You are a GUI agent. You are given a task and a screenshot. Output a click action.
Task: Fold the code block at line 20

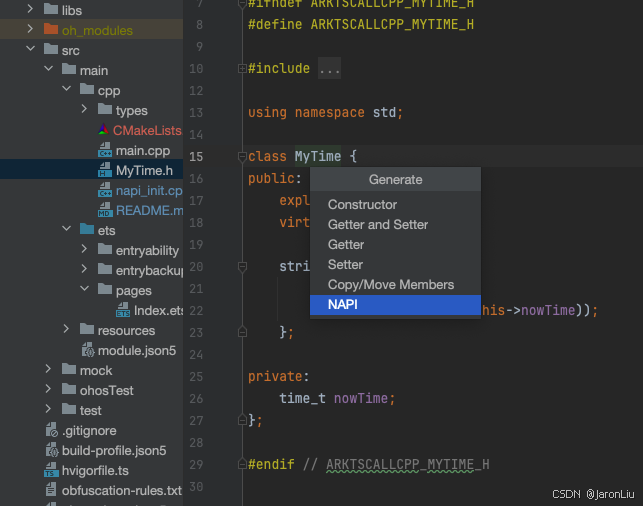point(242,267)
